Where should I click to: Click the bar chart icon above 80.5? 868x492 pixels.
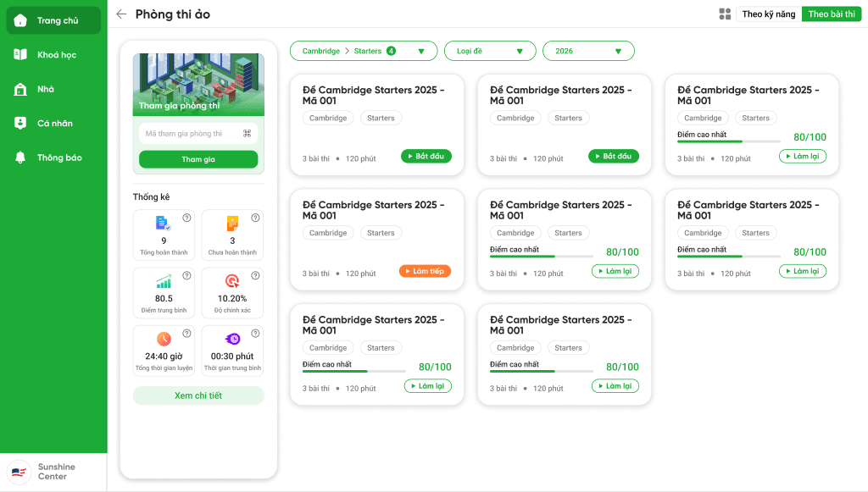pyautogui.click(x=164, y=282)
